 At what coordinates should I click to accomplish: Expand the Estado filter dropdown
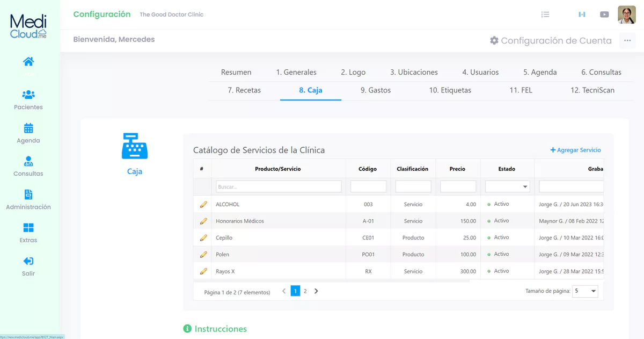[x=524, y=186]
